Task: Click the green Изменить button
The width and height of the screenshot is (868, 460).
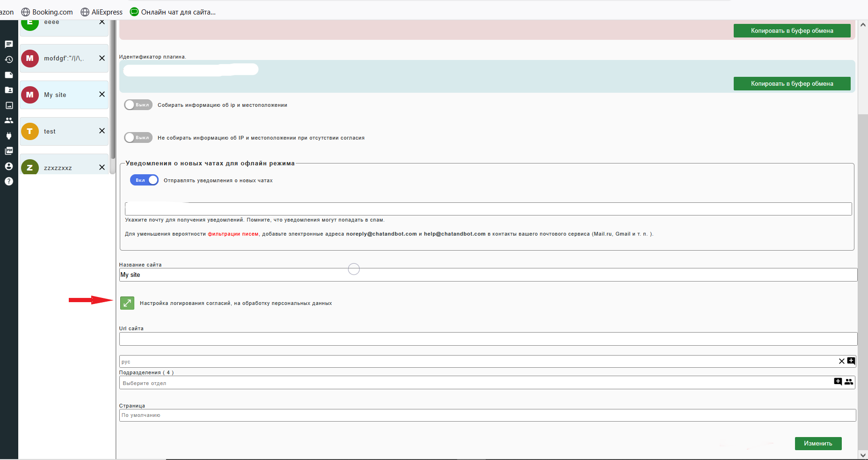Action: click(818, 443)
